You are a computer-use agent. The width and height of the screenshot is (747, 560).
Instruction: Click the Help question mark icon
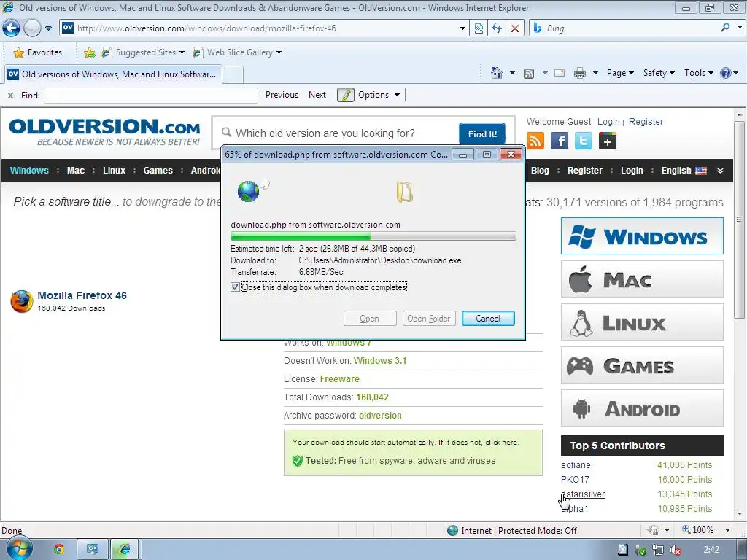(x=726, y=73)
